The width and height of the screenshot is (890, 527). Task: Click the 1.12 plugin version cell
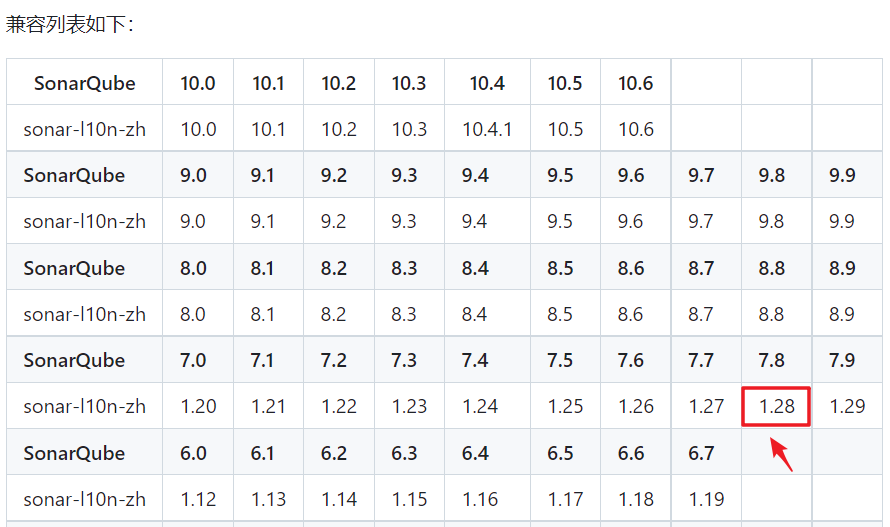click(198, 499)
